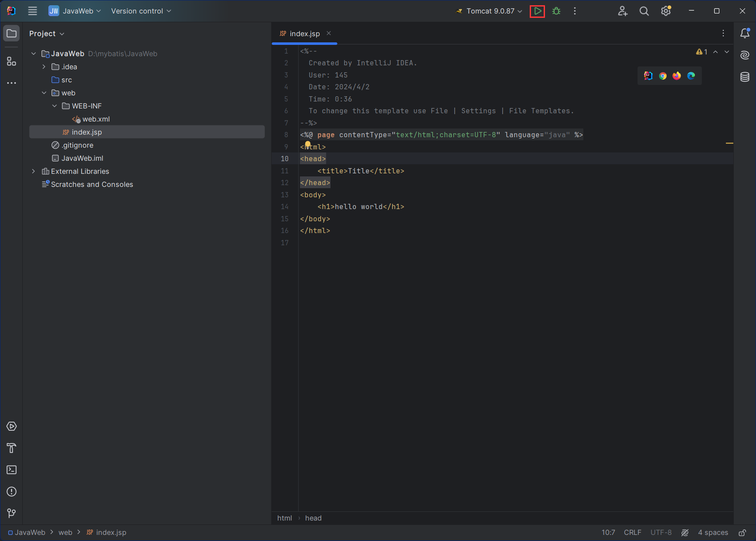Click the CRLF line separator in status bar

tap(632, 532)
